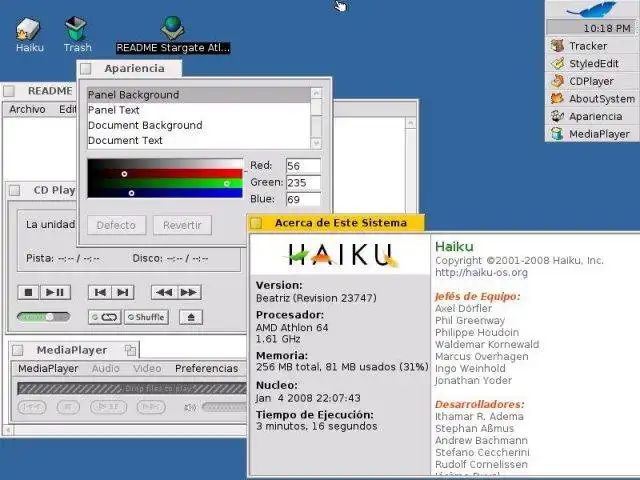Click MediaPlayer horizontal scroll left arrow

tap(8, 430)
